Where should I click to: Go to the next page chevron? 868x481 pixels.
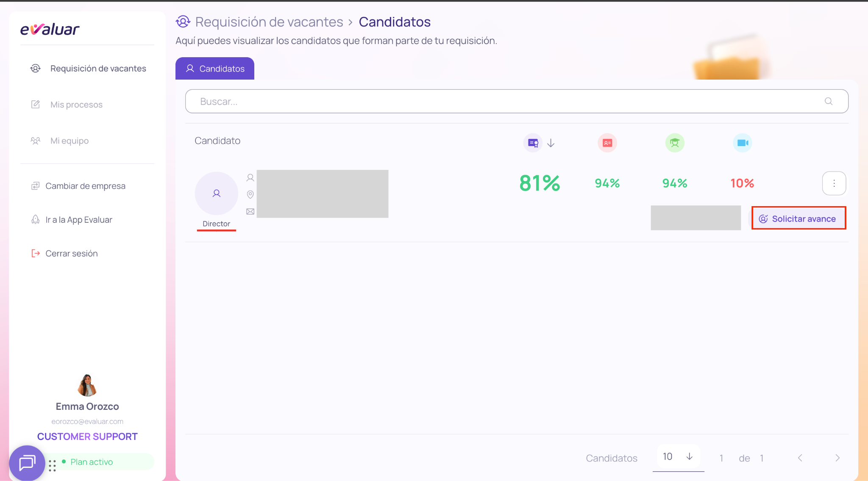tap(837, 458)
